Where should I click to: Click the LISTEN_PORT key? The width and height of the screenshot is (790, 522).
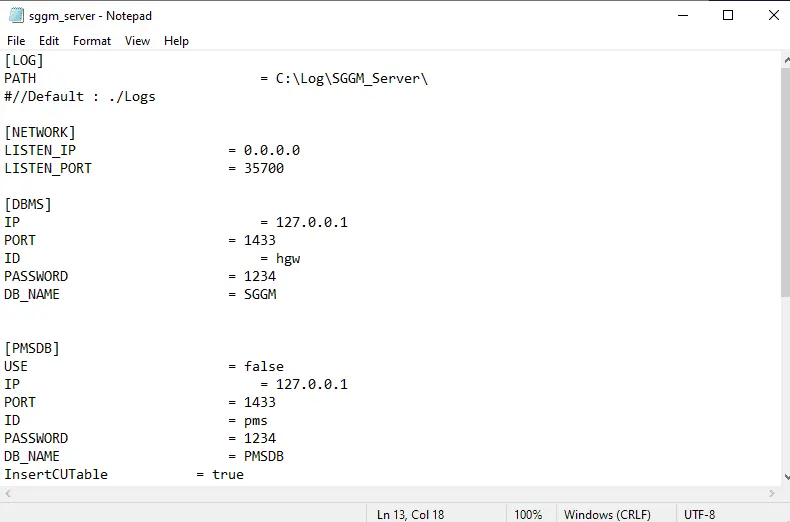(48, 168)
